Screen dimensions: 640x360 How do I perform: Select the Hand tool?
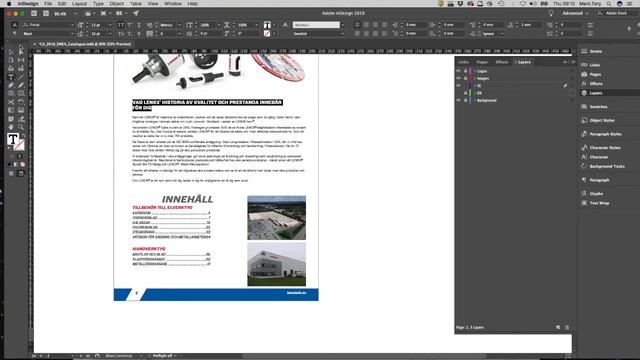[11, 127]
